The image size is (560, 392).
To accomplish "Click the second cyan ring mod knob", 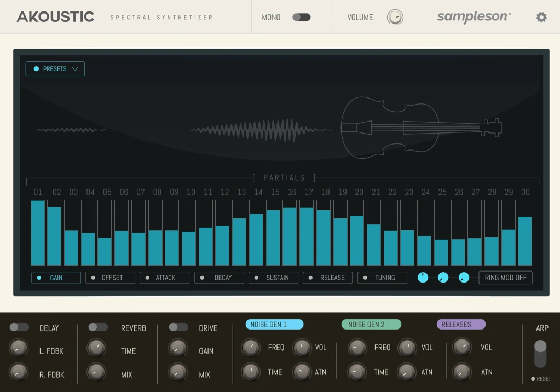I will tap(443, 277).
